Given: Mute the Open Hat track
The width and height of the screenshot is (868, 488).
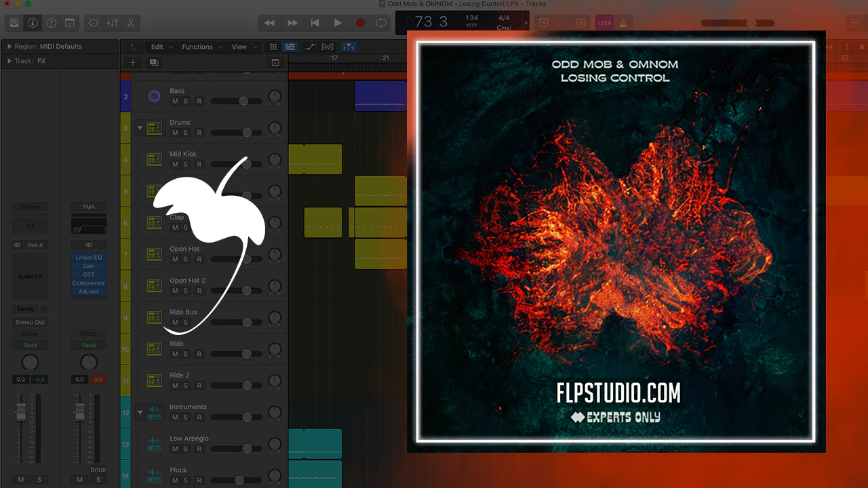Looking at the screenshot, I should [175, 259].
